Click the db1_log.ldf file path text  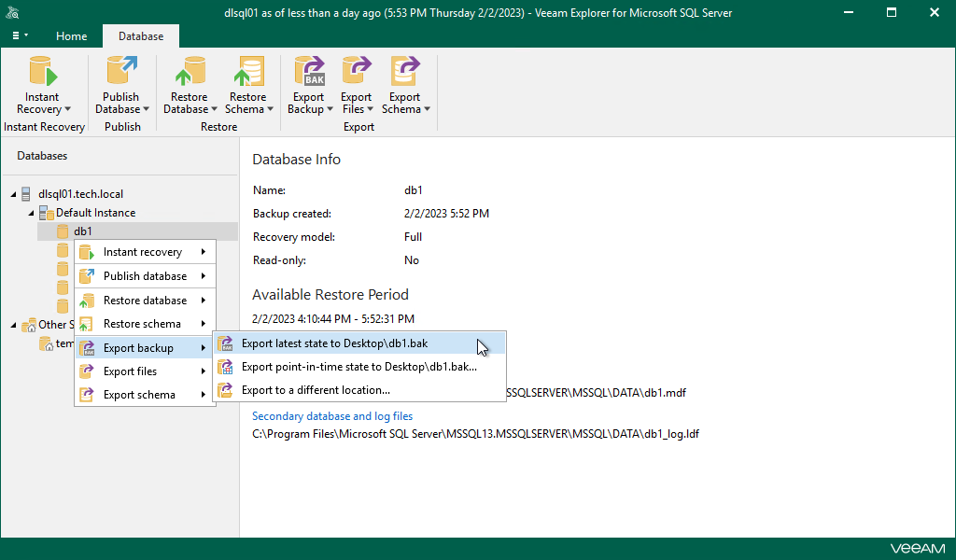point(475,434)
